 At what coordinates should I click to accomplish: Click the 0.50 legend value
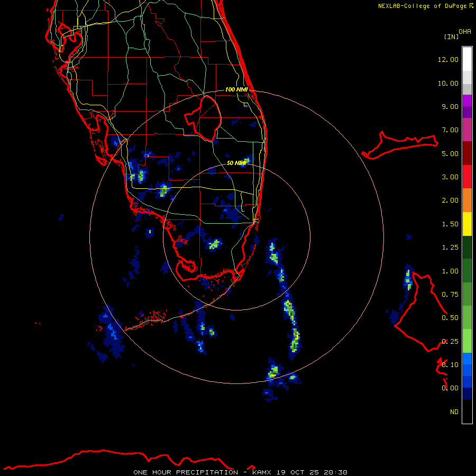[x=450, y=318]
